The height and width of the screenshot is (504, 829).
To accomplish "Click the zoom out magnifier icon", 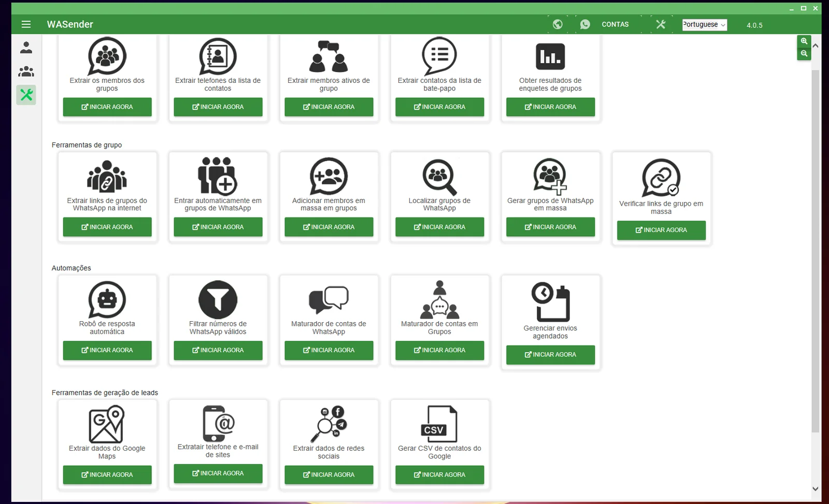I will click(x=804, y=53).
